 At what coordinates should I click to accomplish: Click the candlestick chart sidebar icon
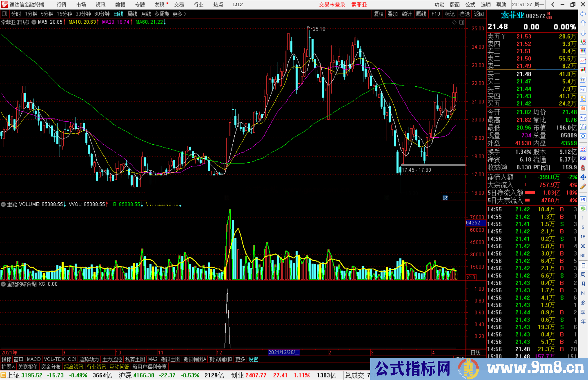pyautogui.click(x=583, y=70)
